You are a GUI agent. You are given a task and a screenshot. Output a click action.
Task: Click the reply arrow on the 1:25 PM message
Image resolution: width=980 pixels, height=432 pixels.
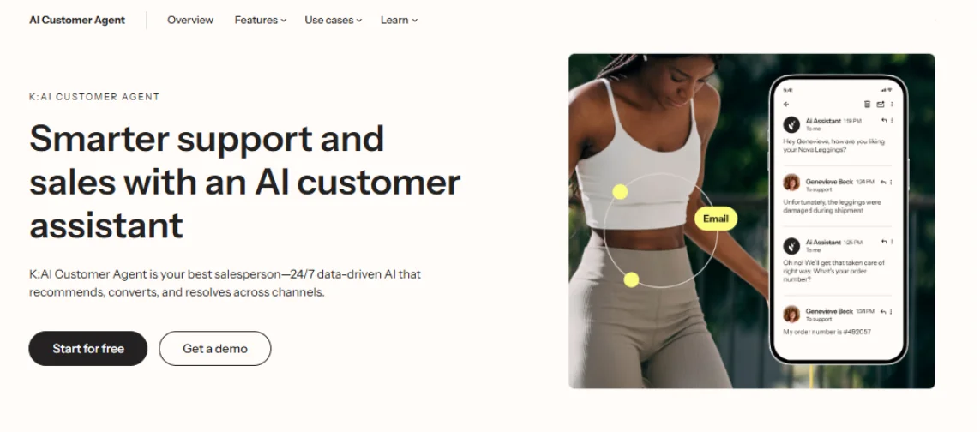coord(884,242)
